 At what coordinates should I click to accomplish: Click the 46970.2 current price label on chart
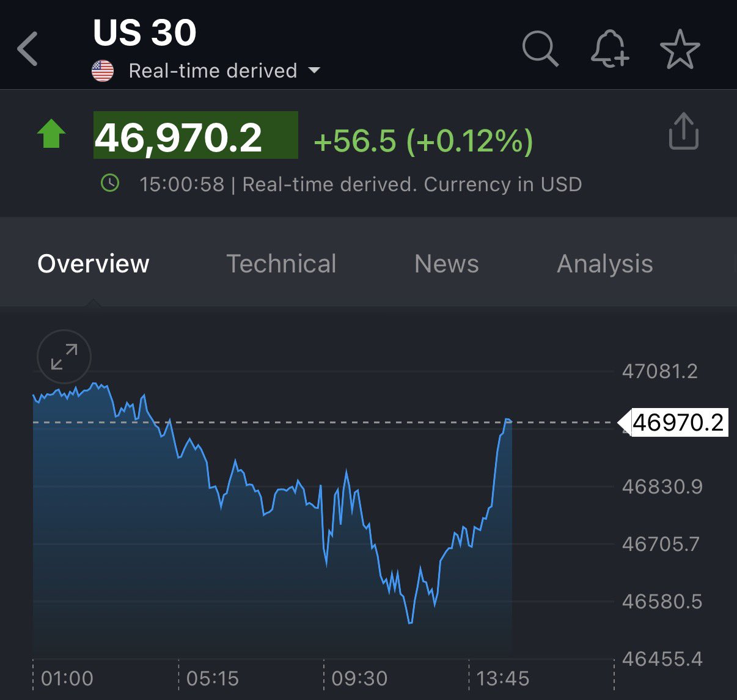[678, 423]
